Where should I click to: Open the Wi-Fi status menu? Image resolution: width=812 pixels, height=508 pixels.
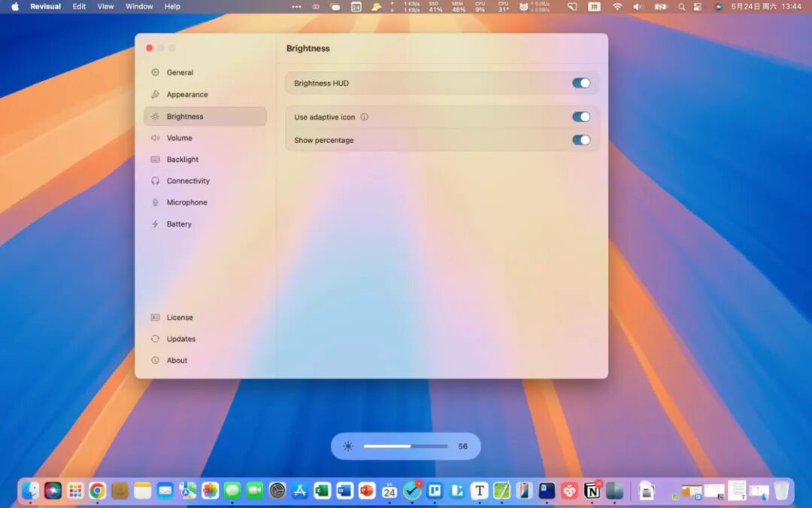tap(617, 7)
